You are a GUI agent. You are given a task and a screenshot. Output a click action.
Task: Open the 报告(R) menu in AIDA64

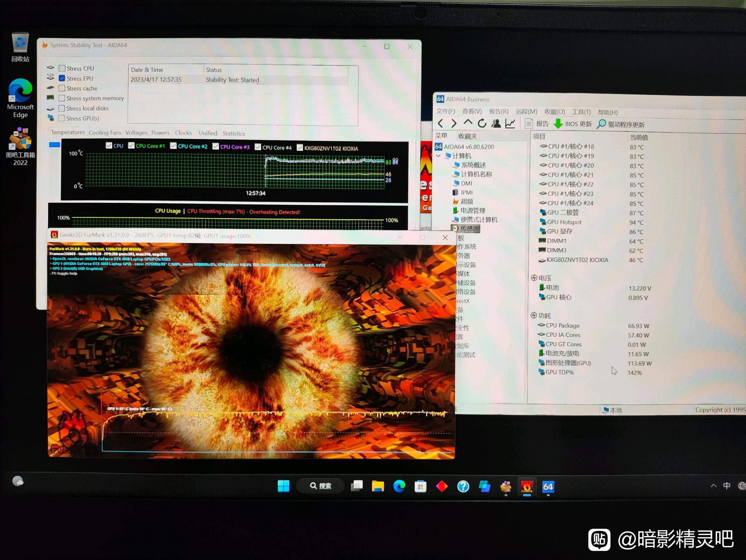pyautogui.click(x=499, y=111)
